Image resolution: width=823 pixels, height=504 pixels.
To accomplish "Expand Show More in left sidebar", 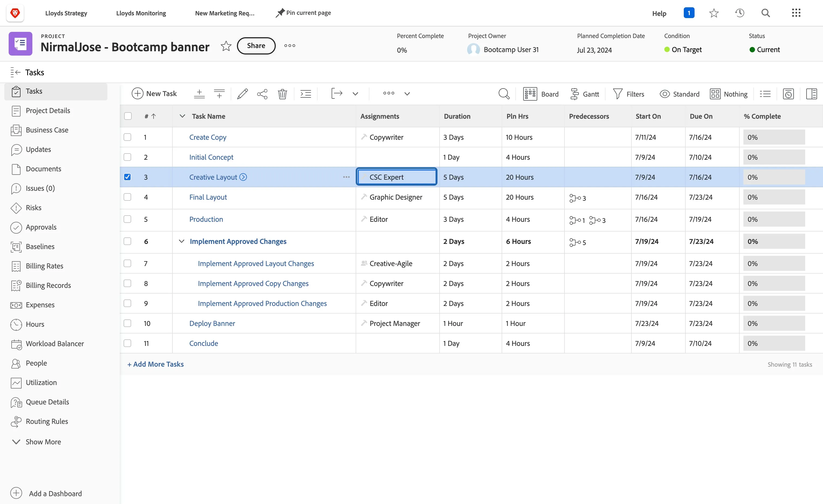I will coord(37,442).
